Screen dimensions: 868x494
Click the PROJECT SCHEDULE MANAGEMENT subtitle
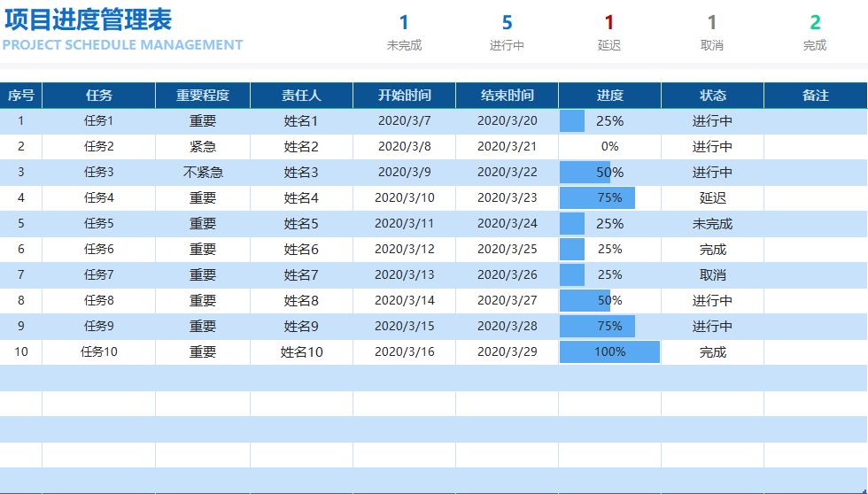tap(122, 45)
